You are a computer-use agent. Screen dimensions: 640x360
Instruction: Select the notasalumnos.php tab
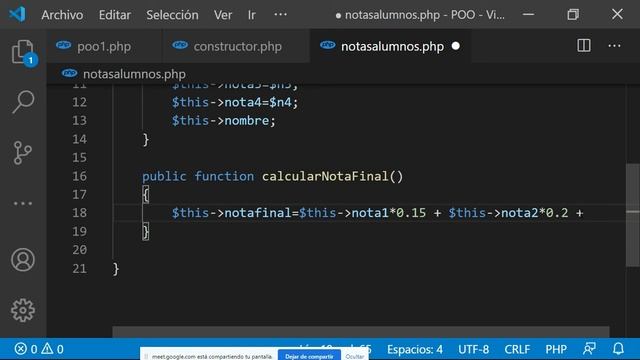click(x=391, y=46)
